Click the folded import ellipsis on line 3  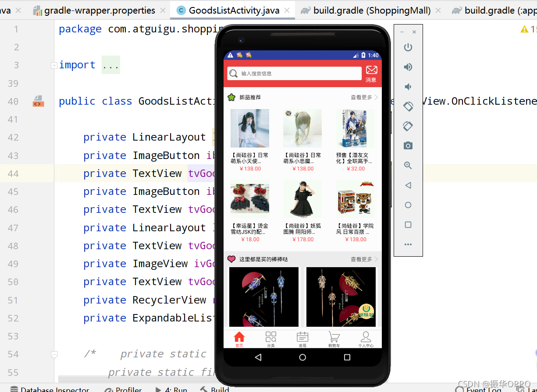(110, 65)
